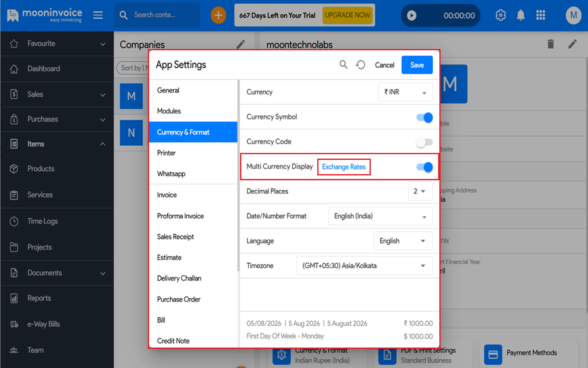Screen dimensions: 588x368
Task: Click the settings tab list scrollbar
Action: coord(238,176)
